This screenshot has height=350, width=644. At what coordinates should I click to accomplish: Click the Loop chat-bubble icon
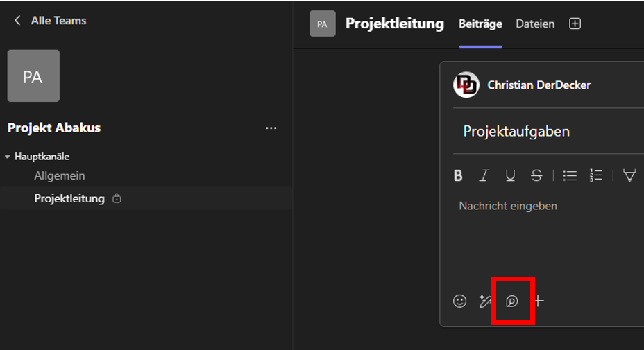(x=511, y=301)
